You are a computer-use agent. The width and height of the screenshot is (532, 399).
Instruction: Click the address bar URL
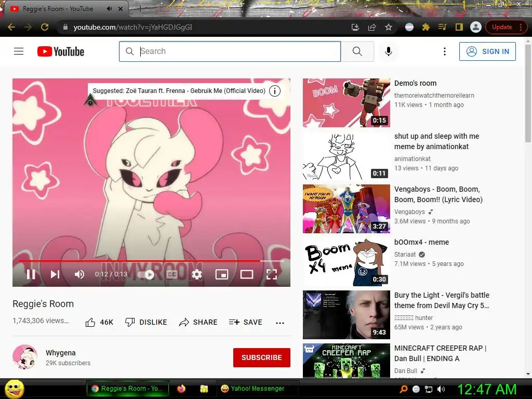coord(132,27)
